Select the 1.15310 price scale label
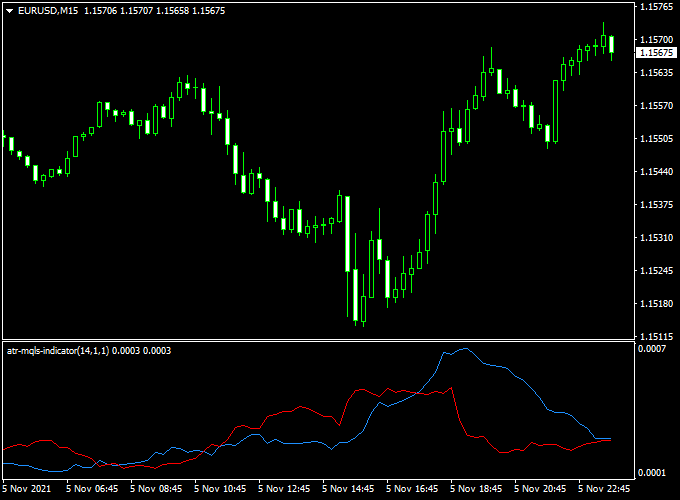 tap(657, 237)
